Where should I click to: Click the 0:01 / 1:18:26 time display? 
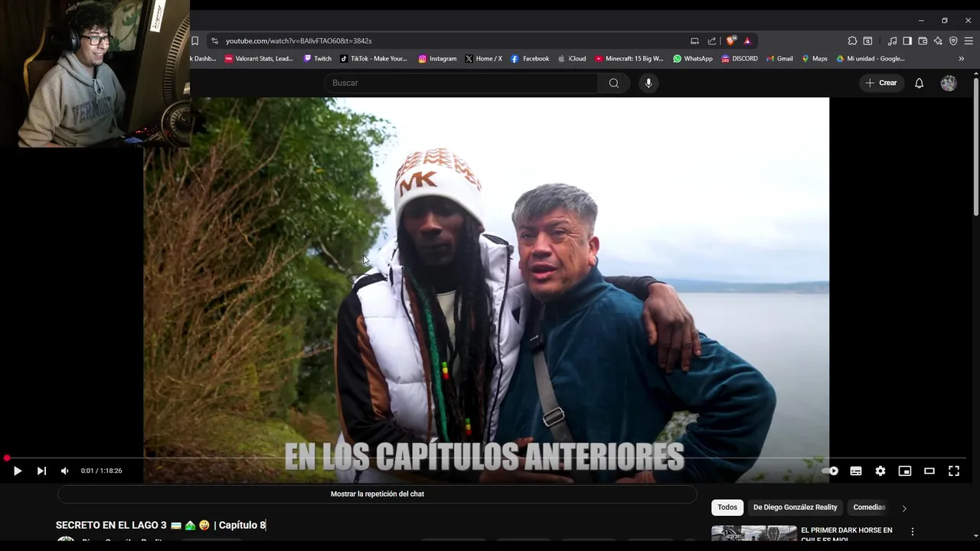pos(102,471)
